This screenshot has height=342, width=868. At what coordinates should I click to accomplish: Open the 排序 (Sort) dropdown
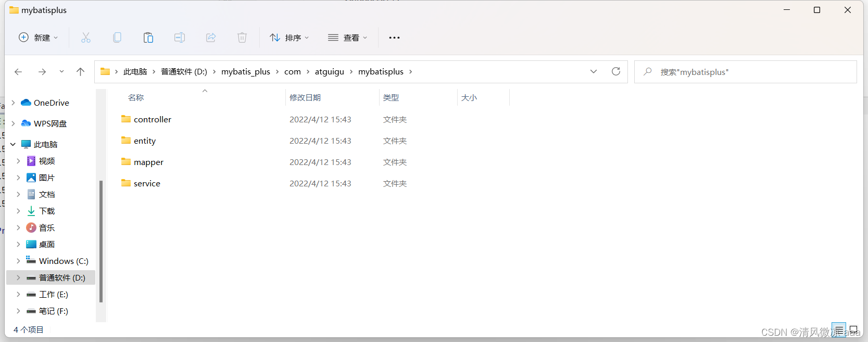tap(290, 37)
